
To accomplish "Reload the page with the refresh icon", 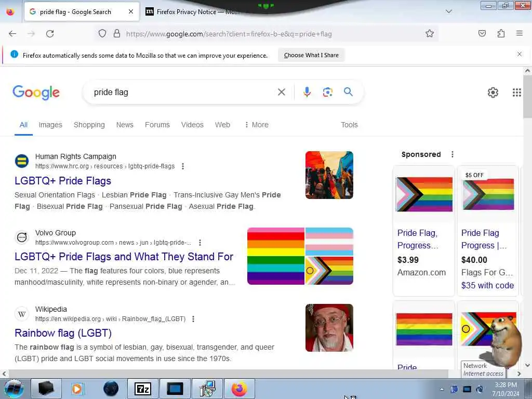I will point(50,34).
